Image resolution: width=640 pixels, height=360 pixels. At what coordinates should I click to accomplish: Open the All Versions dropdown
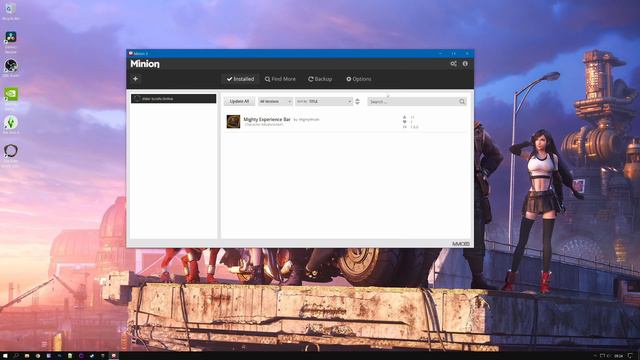[x=275, y=101]
